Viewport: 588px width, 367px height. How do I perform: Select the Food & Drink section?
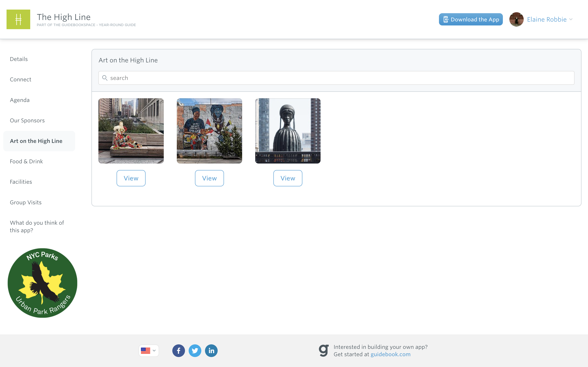click(x=26, y=161)
